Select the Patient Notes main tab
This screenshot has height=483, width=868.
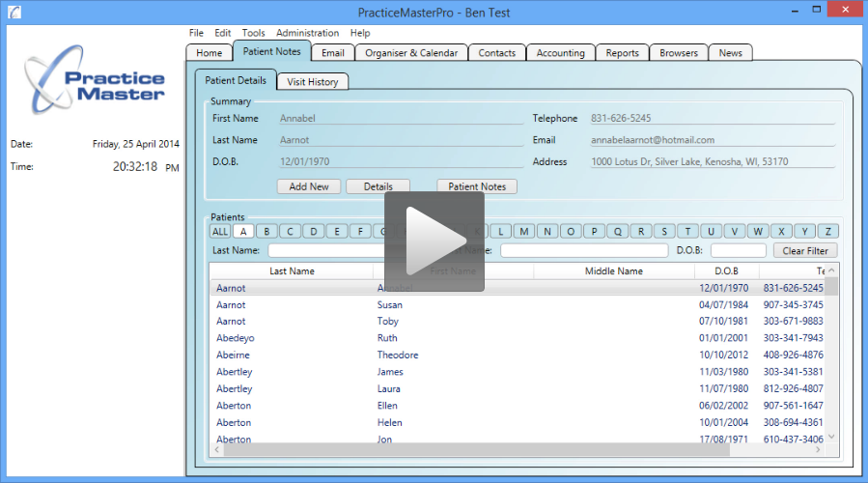click(272, 51)
